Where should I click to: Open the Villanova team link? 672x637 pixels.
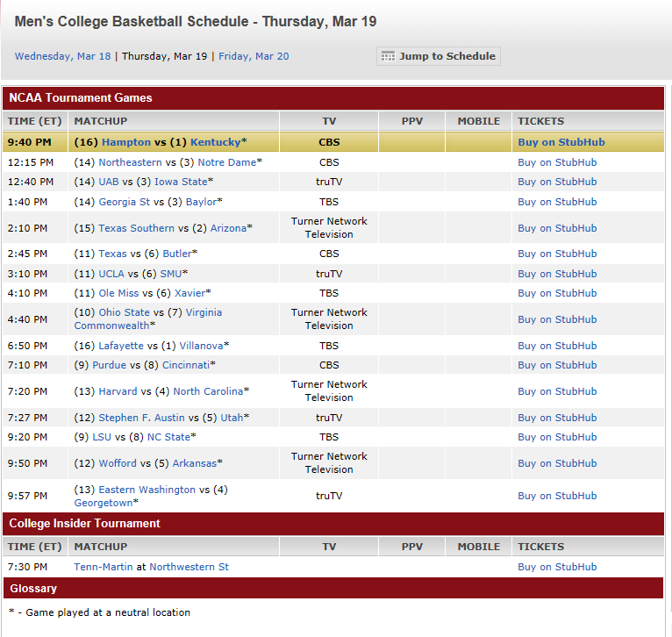[202, 346]
